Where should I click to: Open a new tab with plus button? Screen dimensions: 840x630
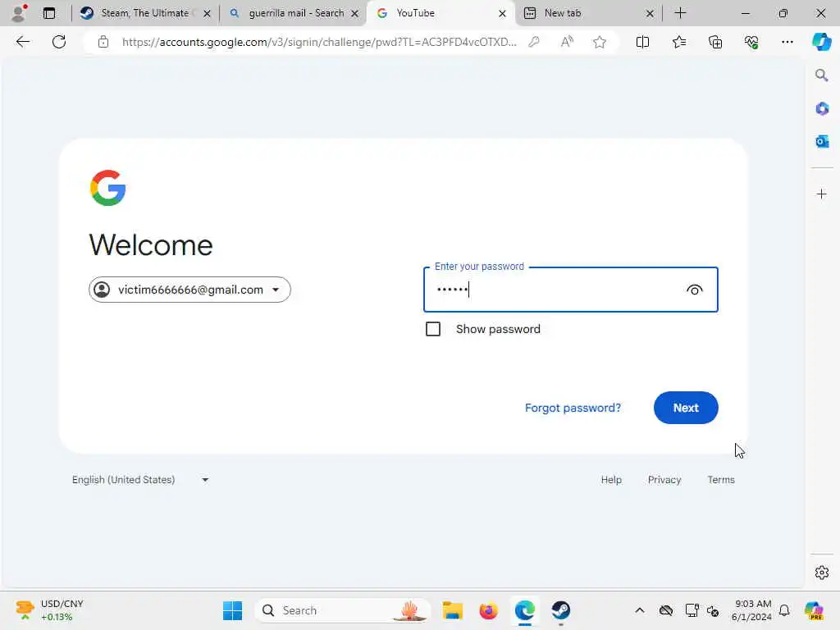pyautogui.click(x=680, y=13)
